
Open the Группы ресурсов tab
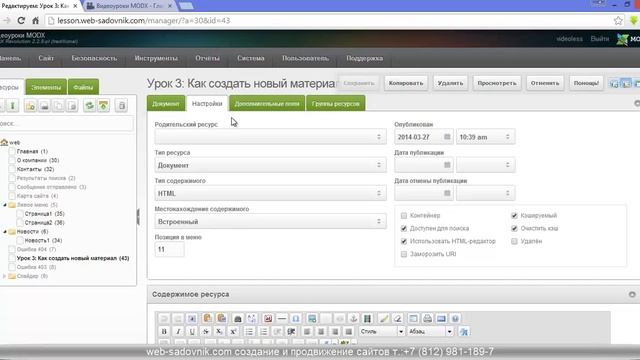(336, 104)
